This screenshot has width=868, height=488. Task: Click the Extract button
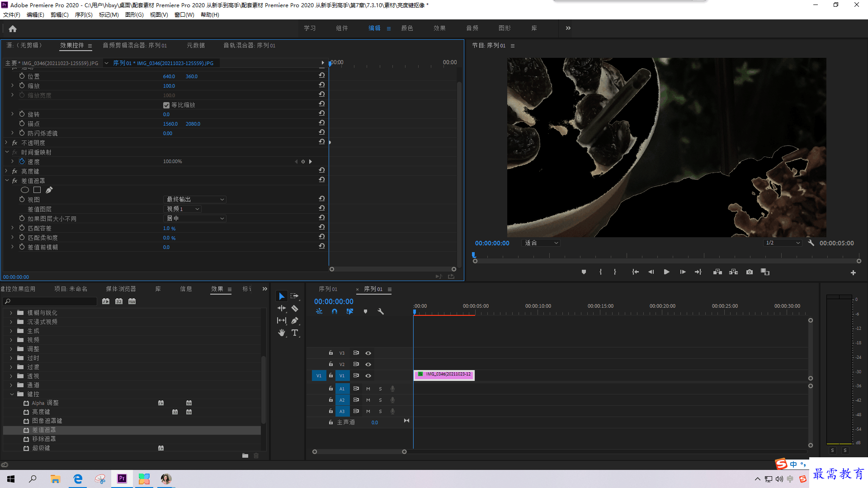coord(733,272)
